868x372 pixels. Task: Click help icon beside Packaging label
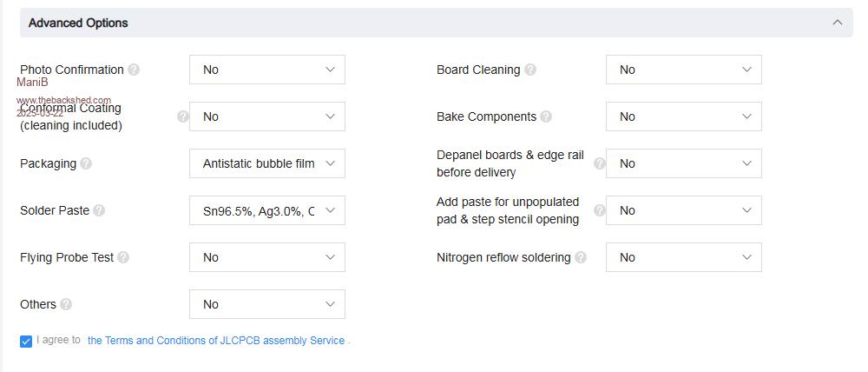(86, 163)
